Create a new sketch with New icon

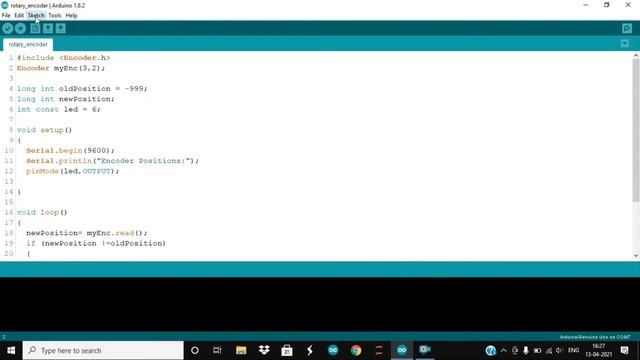pyautogui.click(x=35, y=28)
